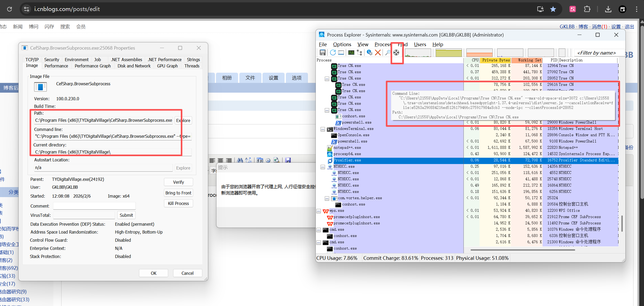This screenshot has width=644, height=306.
Task: Open process Properties via info-gear icon
Action: [369, 52]
